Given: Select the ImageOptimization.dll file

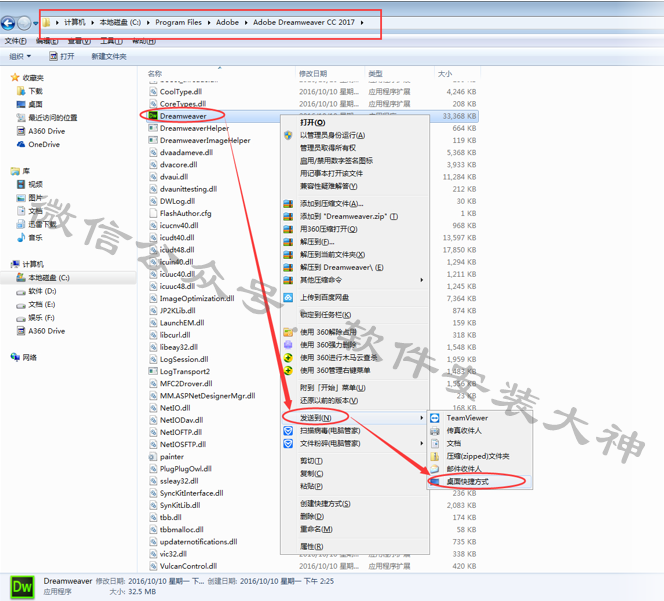Looking at the screenshot, I should [x=197, y=298].
